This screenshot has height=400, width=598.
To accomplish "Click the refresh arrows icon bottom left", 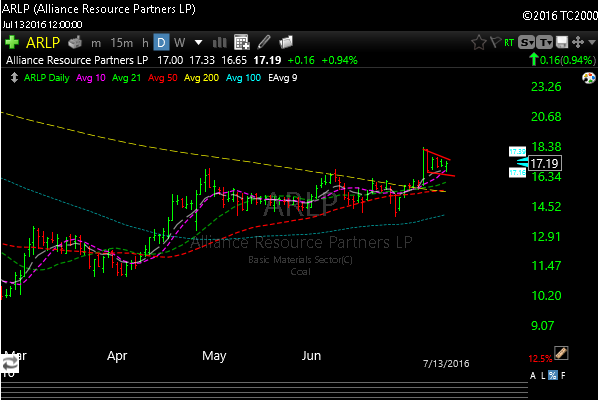I will point(10,364).
